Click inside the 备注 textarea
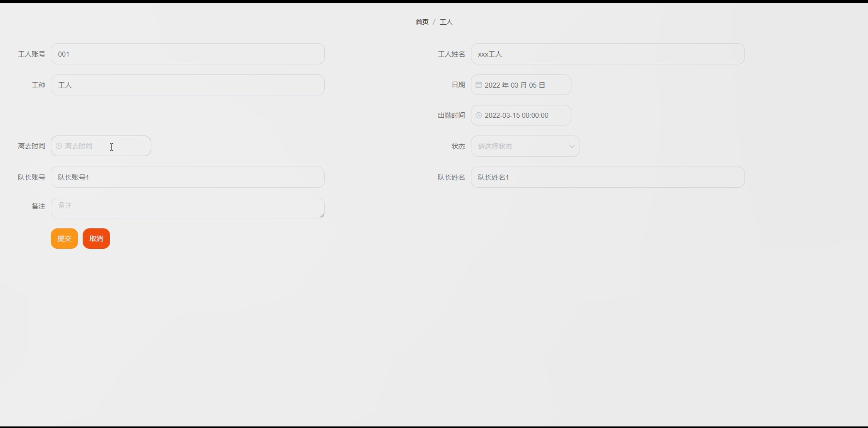Screen dimensions: 868x428 (x=188, y=208)
